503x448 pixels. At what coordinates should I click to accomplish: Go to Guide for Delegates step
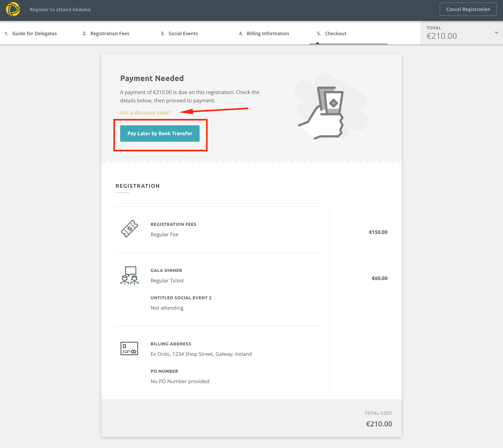coord(34,33)
